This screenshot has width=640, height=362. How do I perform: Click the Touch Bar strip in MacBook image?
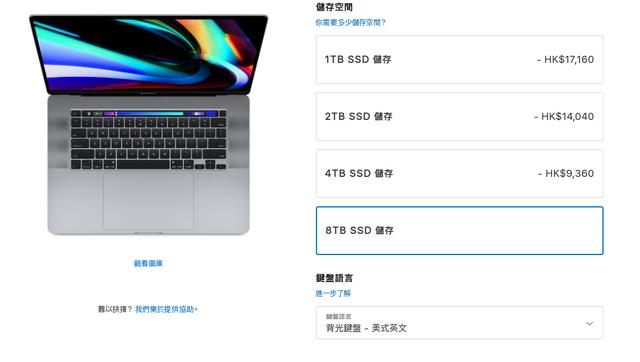(x=149, y=113)
